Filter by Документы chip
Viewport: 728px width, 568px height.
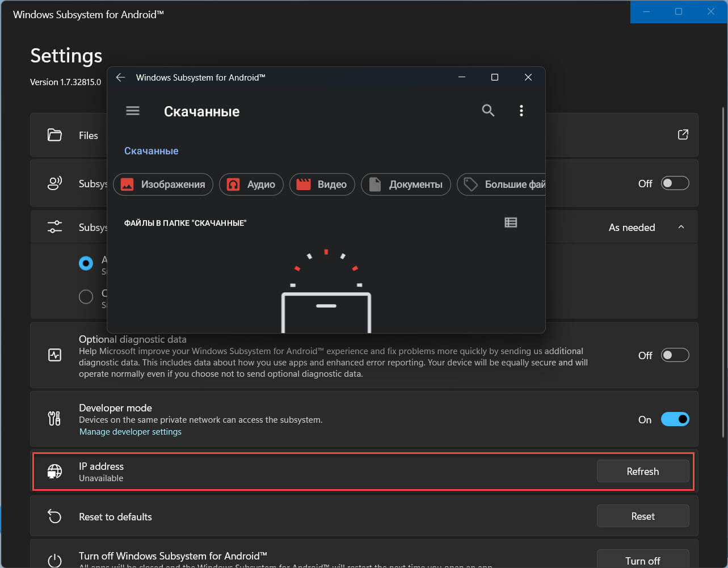(x=406, y=184)
